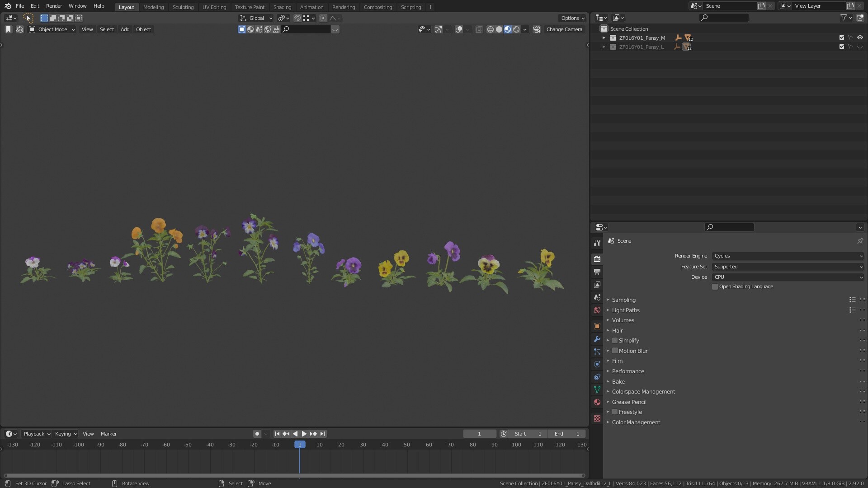The width and height of the screenshot is (868, 488).
Task: Switch to rendered viewport shading
Action: [x=516, y=29]
